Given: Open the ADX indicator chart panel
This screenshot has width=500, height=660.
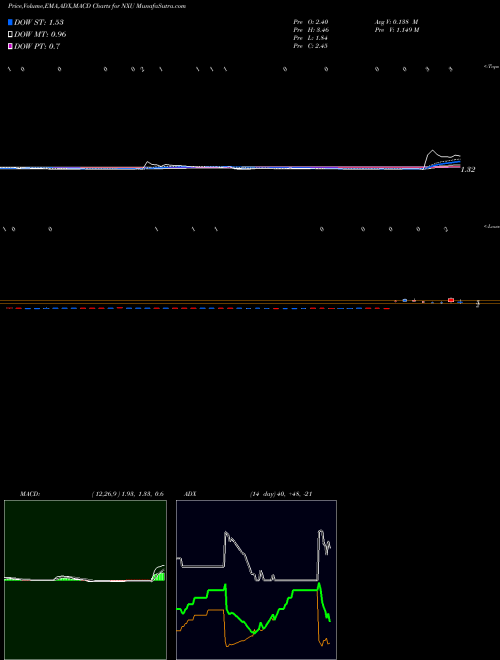Looking at the screenshot, I should 256,580.
